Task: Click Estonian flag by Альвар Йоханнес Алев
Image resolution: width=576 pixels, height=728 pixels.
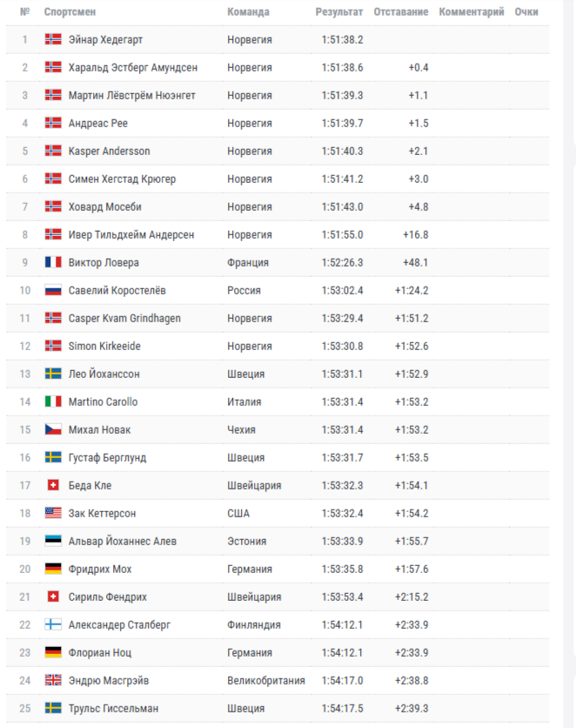Action: coord(53,542)
